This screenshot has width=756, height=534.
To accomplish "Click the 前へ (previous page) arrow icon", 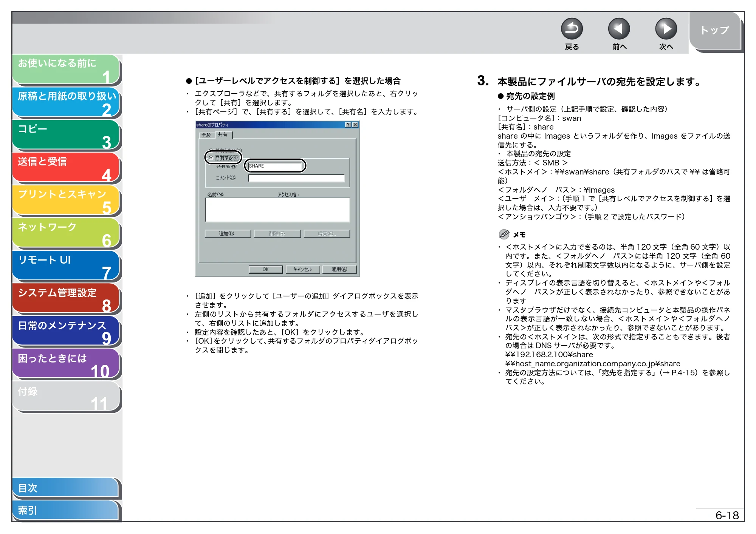I will tap(619, 29).
